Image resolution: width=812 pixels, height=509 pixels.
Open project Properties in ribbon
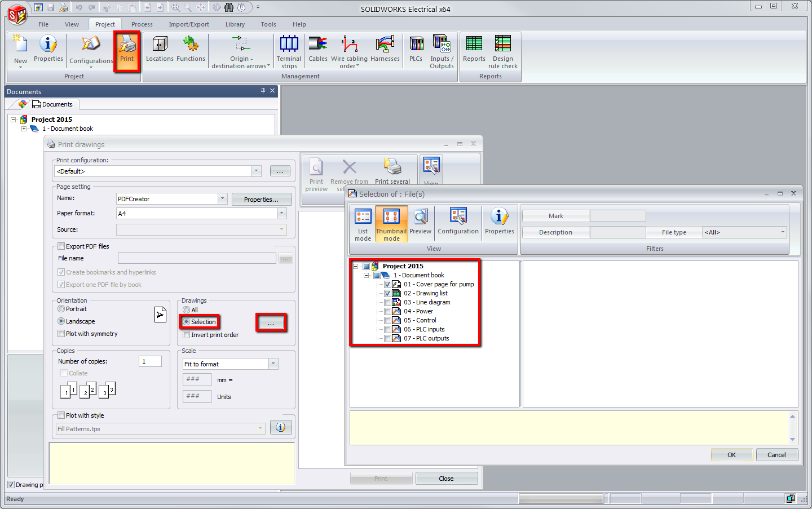(x=48, y=49)
